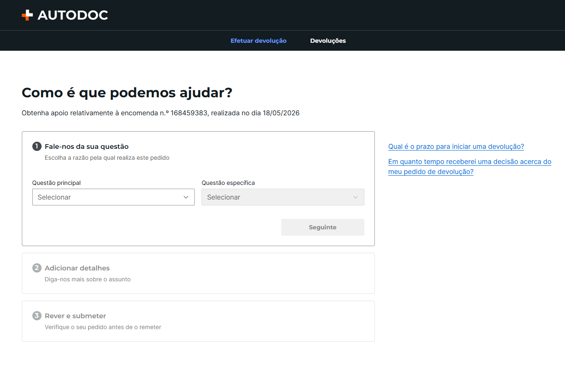565x392 pixels.
Task: Click the Fale-nos da sua questão heading
Action: (87, 146)
